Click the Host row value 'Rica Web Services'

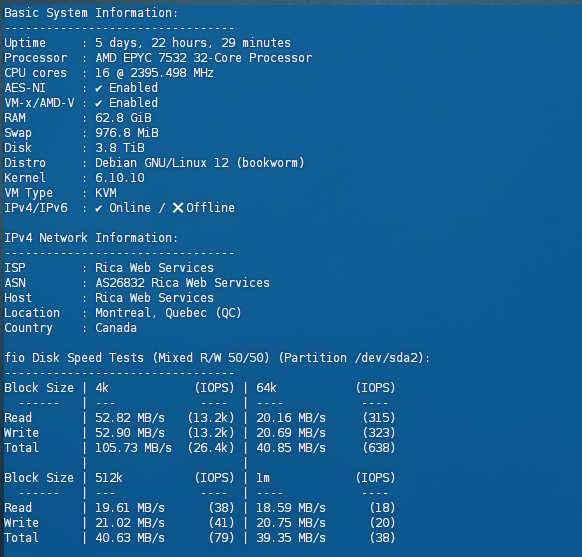tap(154, 298)
